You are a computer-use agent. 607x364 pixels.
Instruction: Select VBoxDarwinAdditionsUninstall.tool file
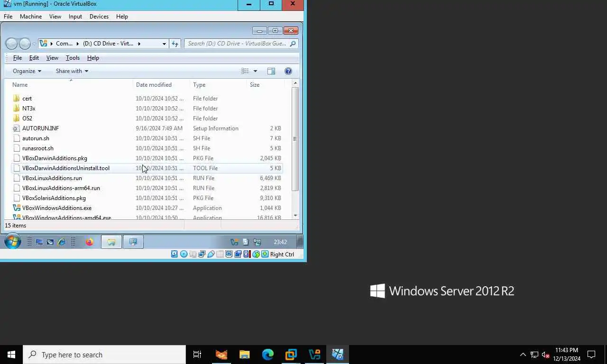click(147, 168)
